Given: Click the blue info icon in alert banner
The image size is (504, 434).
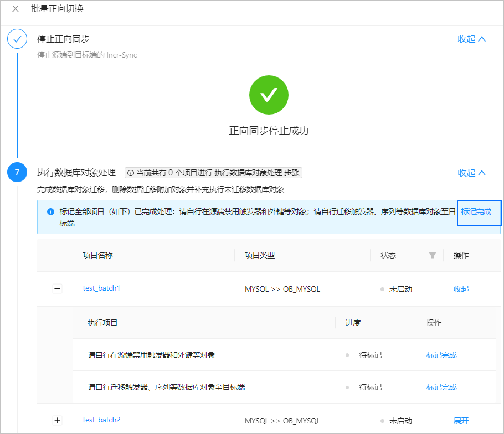Looking at the screenshot, I should coord(50,211).
